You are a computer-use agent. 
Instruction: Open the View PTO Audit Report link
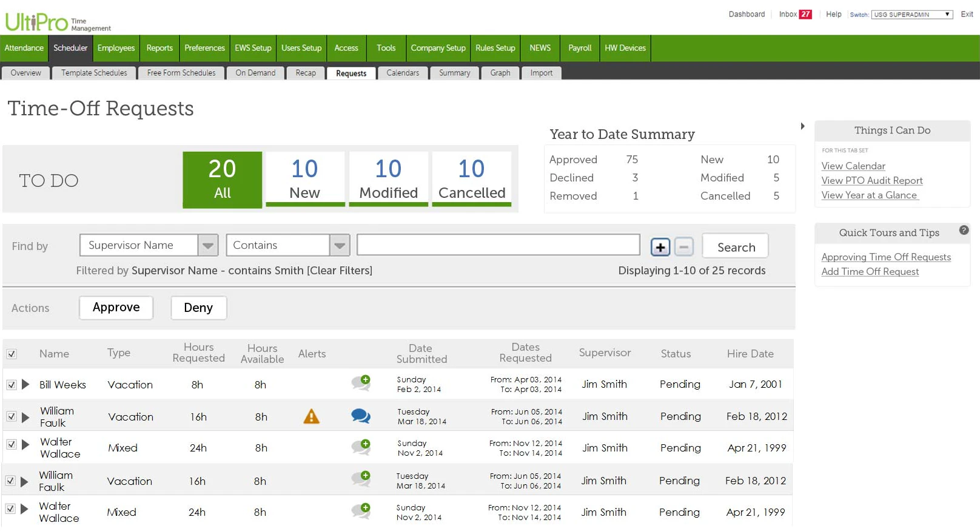point(871,180)
